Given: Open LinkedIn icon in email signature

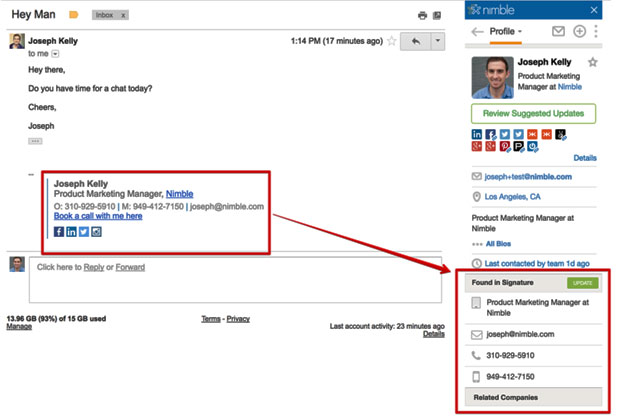Looking at the screenshot, I should [71, 232].
